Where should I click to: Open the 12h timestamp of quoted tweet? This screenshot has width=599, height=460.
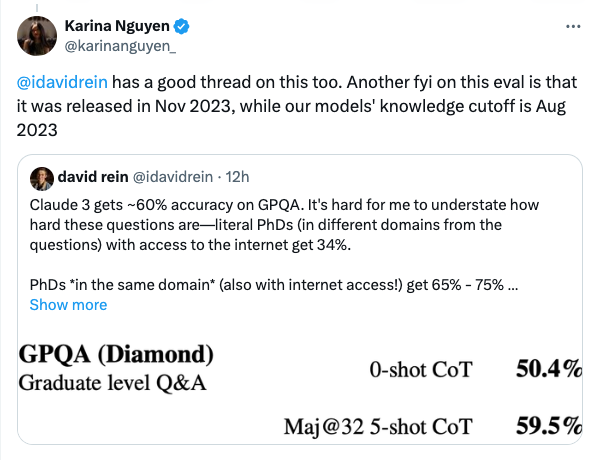coord(237,177)
